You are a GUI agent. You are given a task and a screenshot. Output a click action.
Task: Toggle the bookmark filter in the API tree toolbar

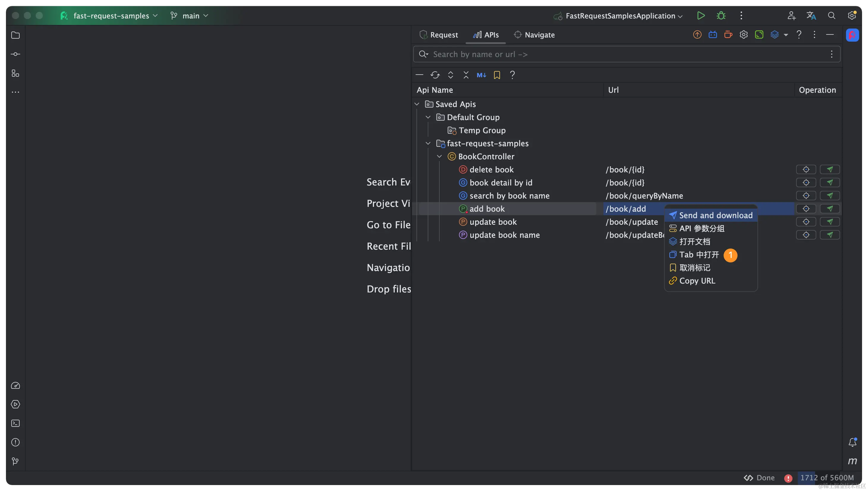coord(497,75)
